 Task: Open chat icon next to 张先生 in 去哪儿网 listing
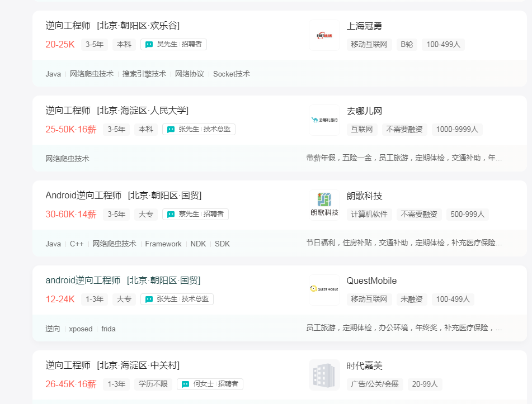click(x=171, y=130)
